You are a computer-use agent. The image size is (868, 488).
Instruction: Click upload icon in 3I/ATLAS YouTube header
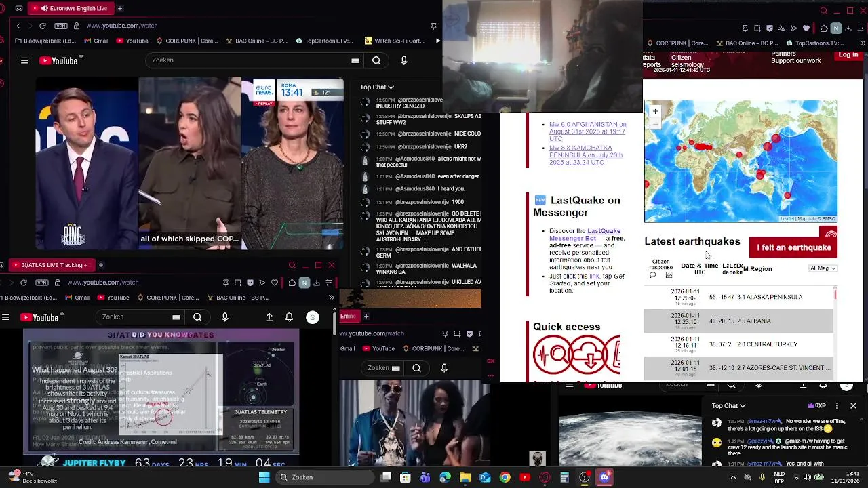(269, 317)
